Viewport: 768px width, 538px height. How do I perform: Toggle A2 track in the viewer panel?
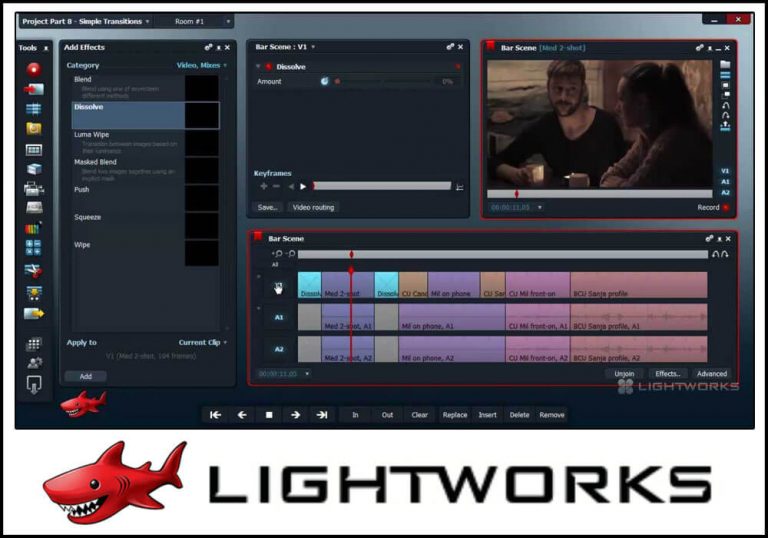click(x=725, y=193)
